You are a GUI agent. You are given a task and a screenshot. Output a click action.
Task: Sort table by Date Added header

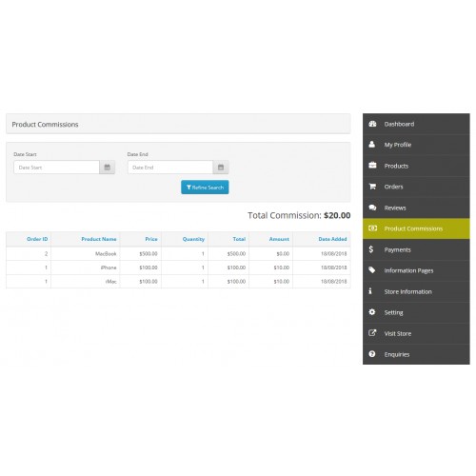tap(332, 239)
